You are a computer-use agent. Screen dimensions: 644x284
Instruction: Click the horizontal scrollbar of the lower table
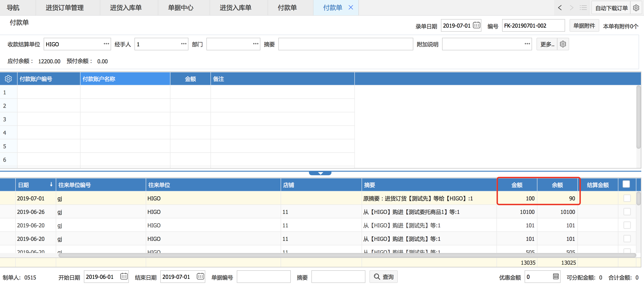pyautogui.click(x=347, y=255)
